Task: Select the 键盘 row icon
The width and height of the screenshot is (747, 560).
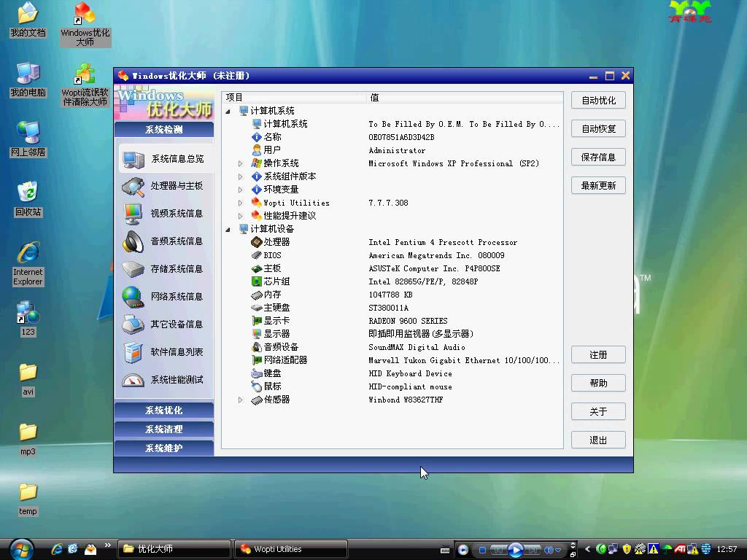Action: (x=257, y=373)
